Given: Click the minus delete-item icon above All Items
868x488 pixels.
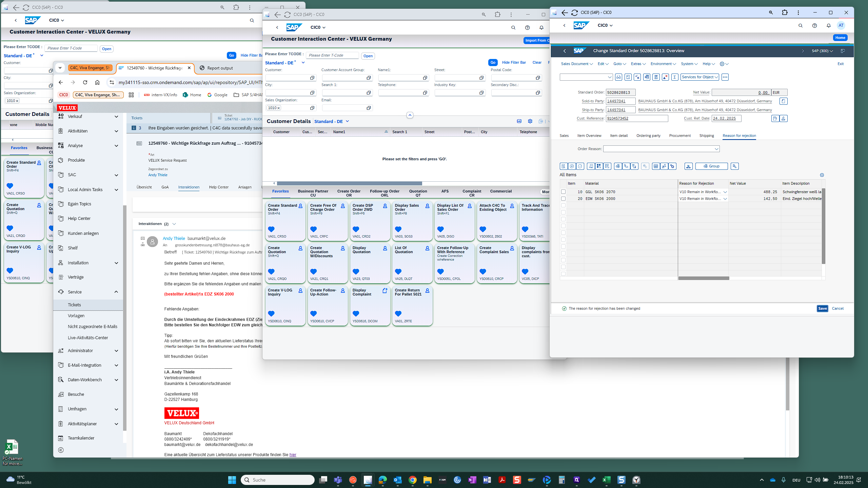Looking at the screenshot, I should pos(580,166).
